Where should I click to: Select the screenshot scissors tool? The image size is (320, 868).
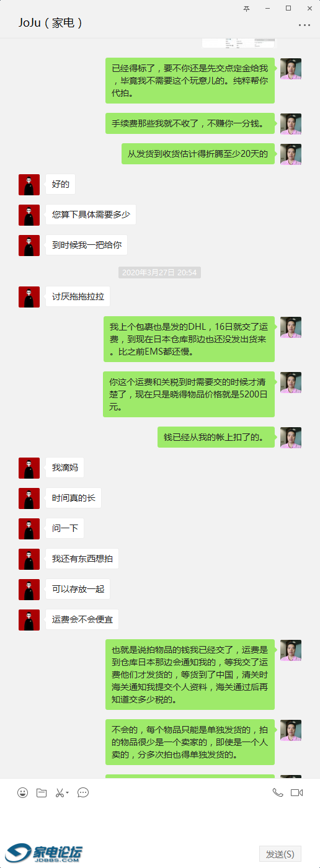(60, 792)
